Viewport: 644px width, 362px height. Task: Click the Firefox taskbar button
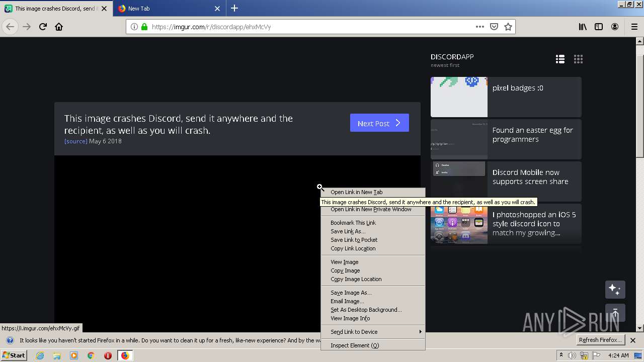[x=125, y=355]
